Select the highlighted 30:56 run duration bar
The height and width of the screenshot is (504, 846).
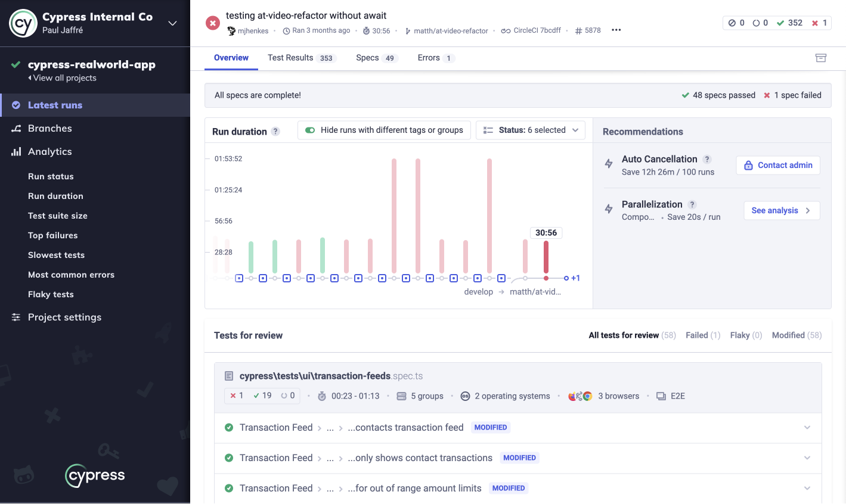546,257
